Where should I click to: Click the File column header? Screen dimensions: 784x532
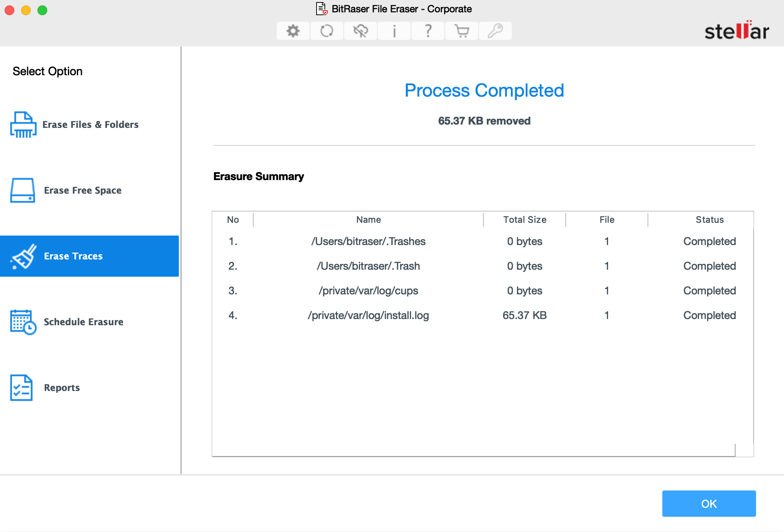point(607,220)
